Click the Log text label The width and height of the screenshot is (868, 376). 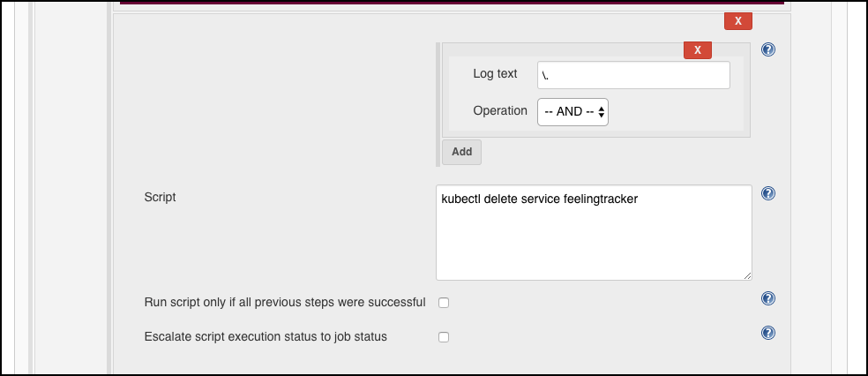click(495, 73)
